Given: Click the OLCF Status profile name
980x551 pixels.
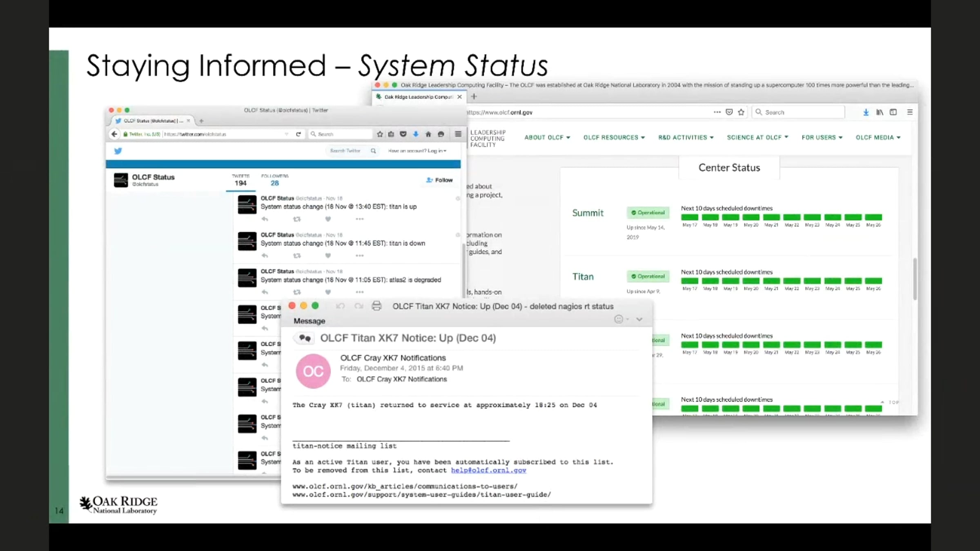Looking at the screenshot, I should (x=153, y=177).
